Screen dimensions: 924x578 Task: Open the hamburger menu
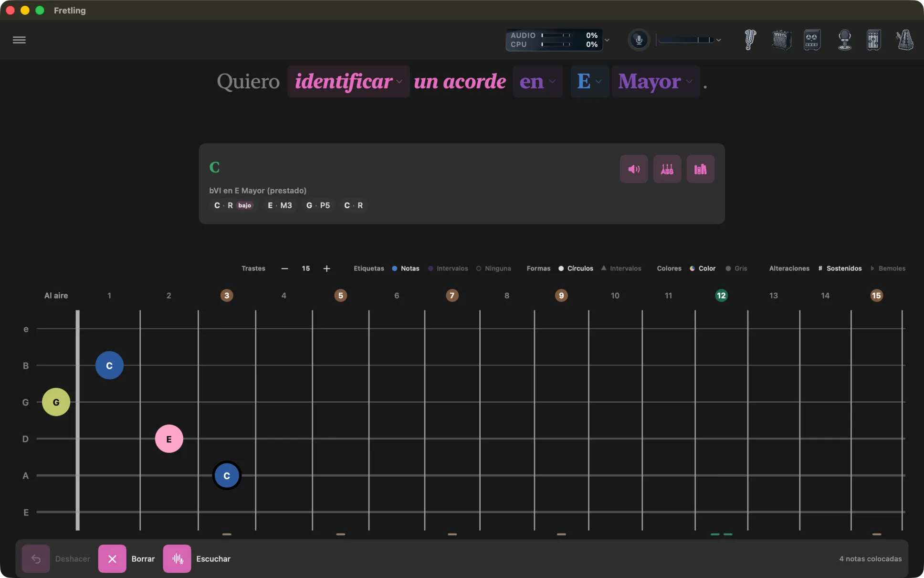(x=19, y=40)
